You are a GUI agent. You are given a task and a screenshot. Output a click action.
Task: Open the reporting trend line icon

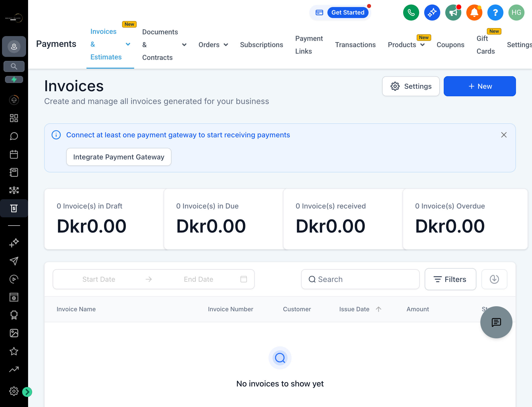(x=14, y=369)
